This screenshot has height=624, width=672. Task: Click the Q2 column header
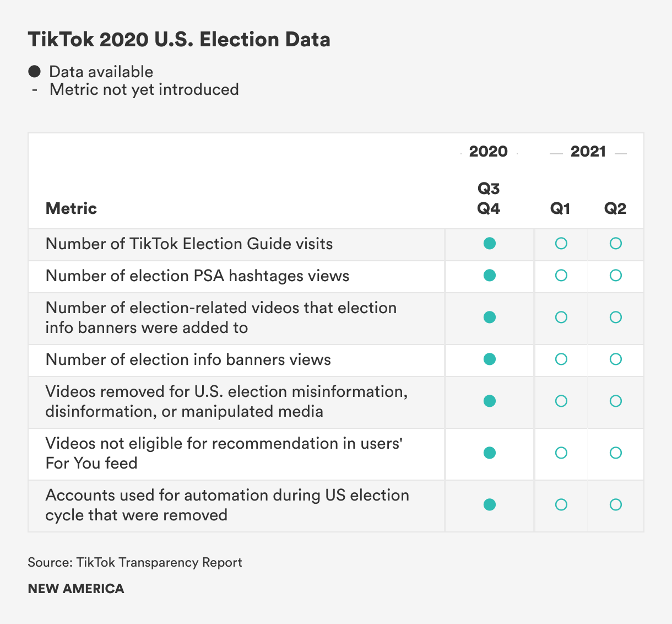(615, 208)
